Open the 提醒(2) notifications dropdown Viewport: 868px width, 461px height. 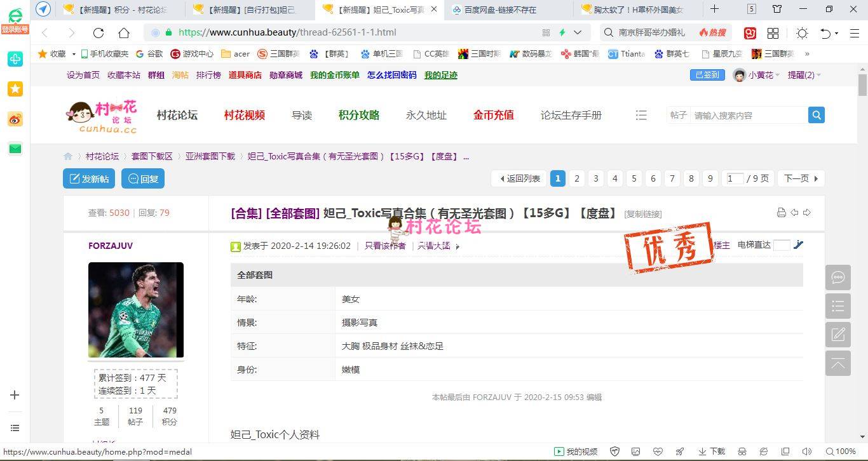tap(804, 75)
